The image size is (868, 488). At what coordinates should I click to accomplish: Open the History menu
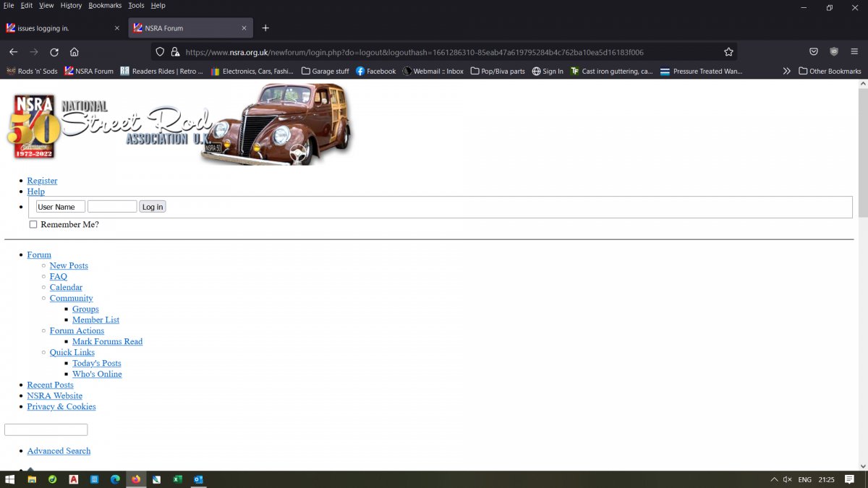[x=71, y=5]
